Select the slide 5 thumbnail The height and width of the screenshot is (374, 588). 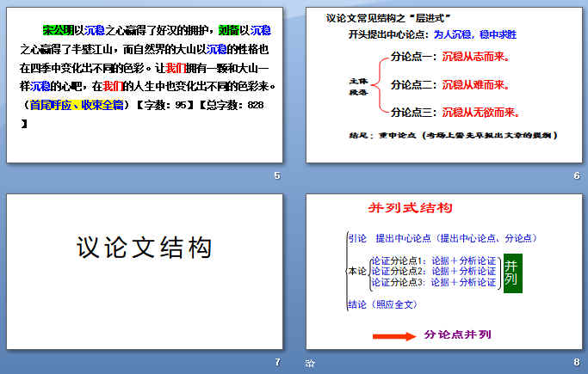144,84
